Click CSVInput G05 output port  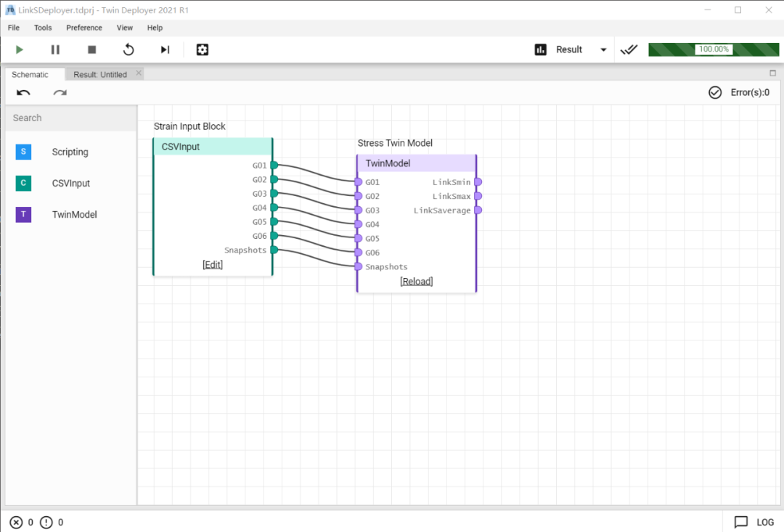tap(274, 221)
